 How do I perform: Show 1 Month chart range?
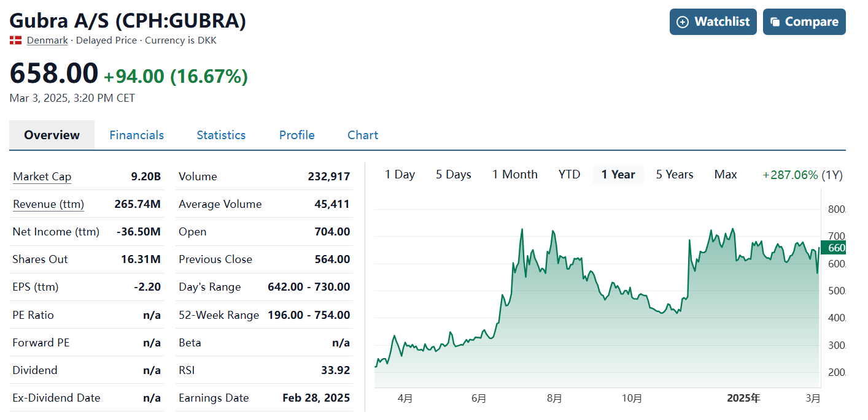point(514,175)
